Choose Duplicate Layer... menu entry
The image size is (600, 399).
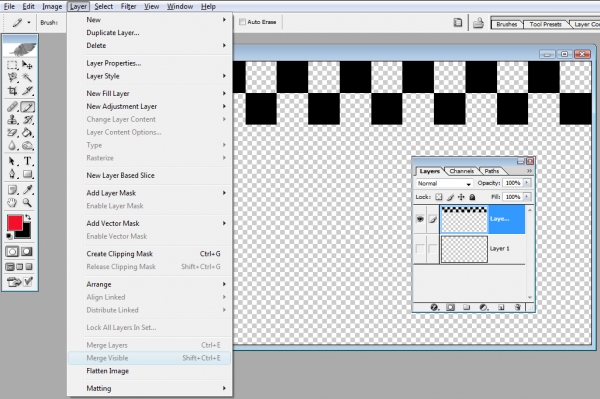pyautogui.click(x=150, y=33)
